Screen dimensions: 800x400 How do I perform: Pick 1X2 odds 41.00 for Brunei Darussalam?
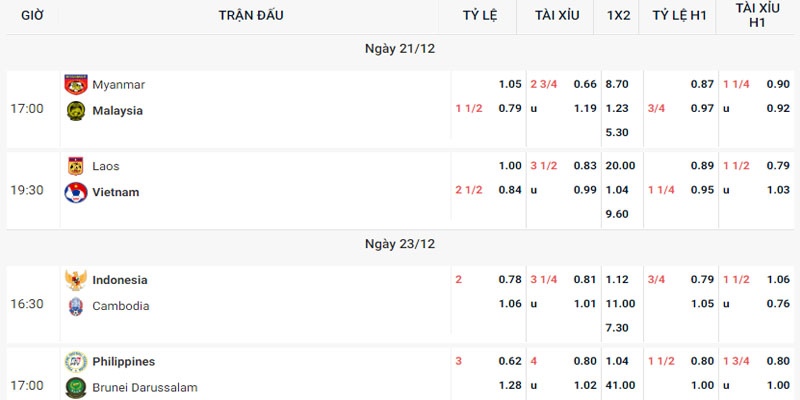(617, 387)
